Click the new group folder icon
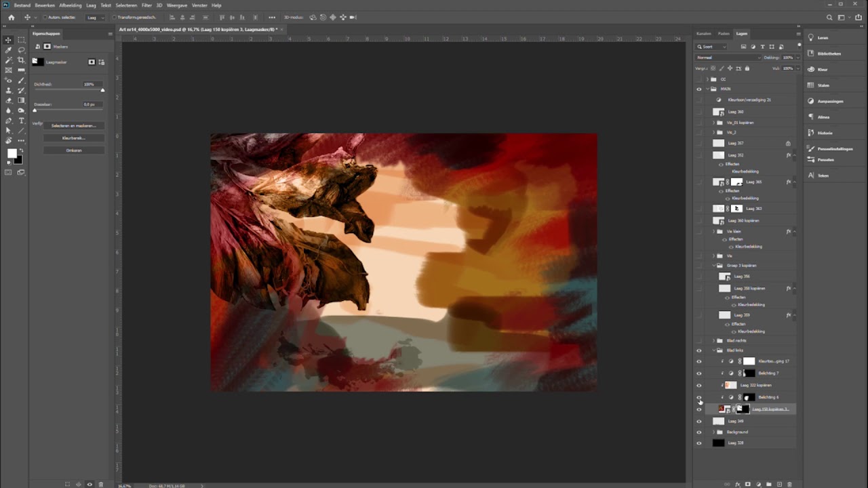This screenshot has width=868, height=488. tap(769, 484)
